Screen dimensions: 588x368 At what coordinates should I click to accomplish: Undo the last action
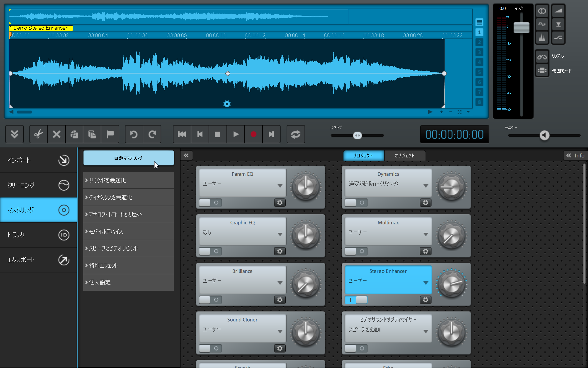pyautogui.click(x=134, y=134)
